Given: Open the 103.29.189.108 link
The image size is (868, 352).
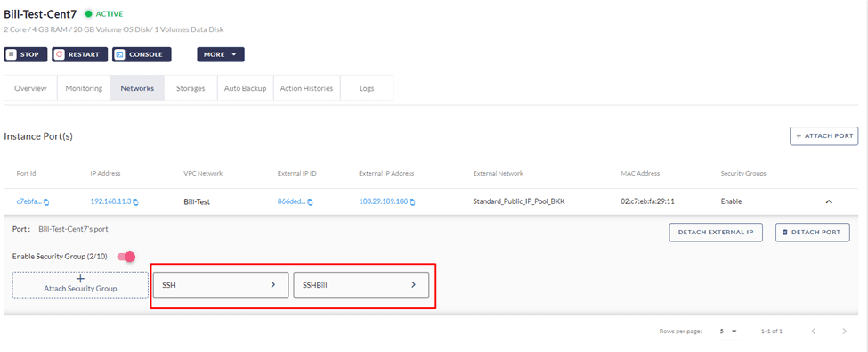Looking at the screenshot, I should pos(384,201).
